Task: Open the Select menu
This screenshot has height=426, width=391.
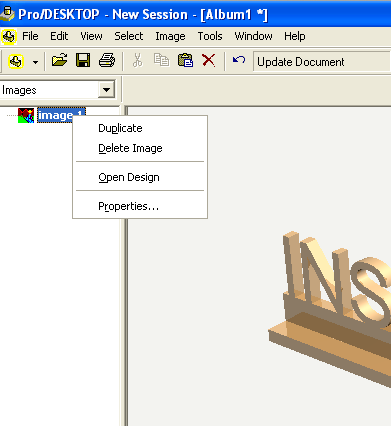Action: click(129, 36)
